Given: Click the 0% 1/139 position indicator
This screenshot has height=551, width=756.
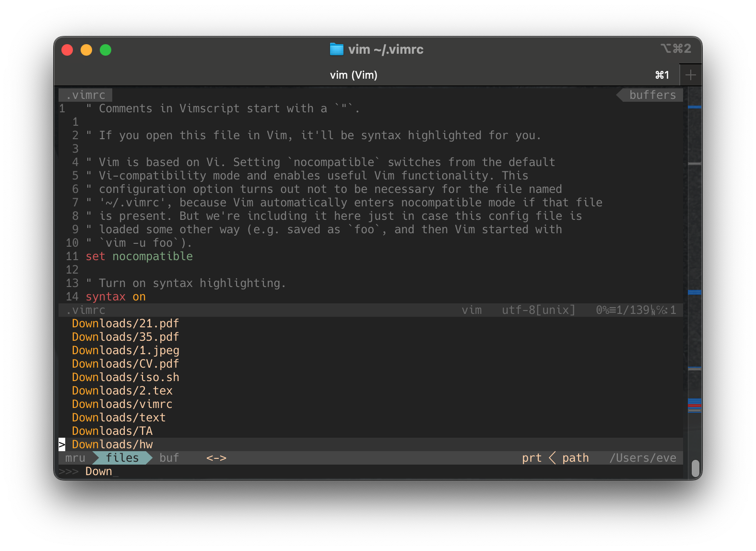Looking at the screenshot, I should (x=636, y=310).
